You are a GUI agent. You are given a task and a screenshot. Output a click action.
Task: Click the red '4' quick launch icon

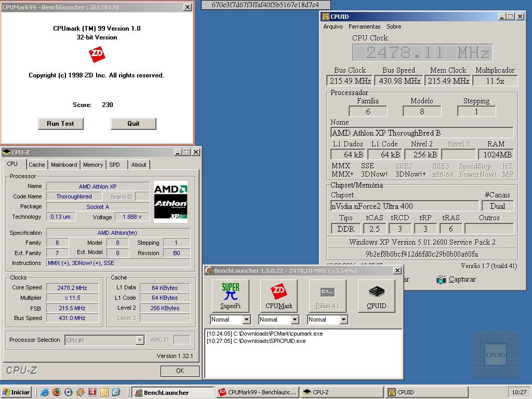coord(92,392)
